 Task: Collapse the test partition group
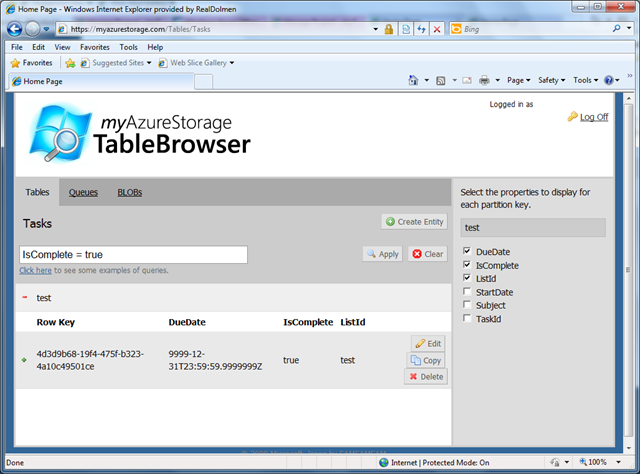point(25,297)
